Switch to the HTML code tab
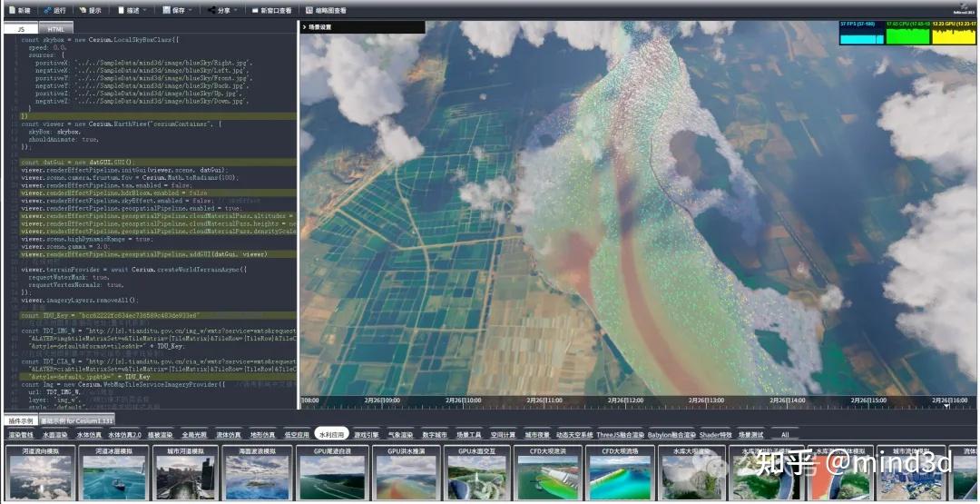The width and height of the screenshot is (980, 504). click(55, 29)
